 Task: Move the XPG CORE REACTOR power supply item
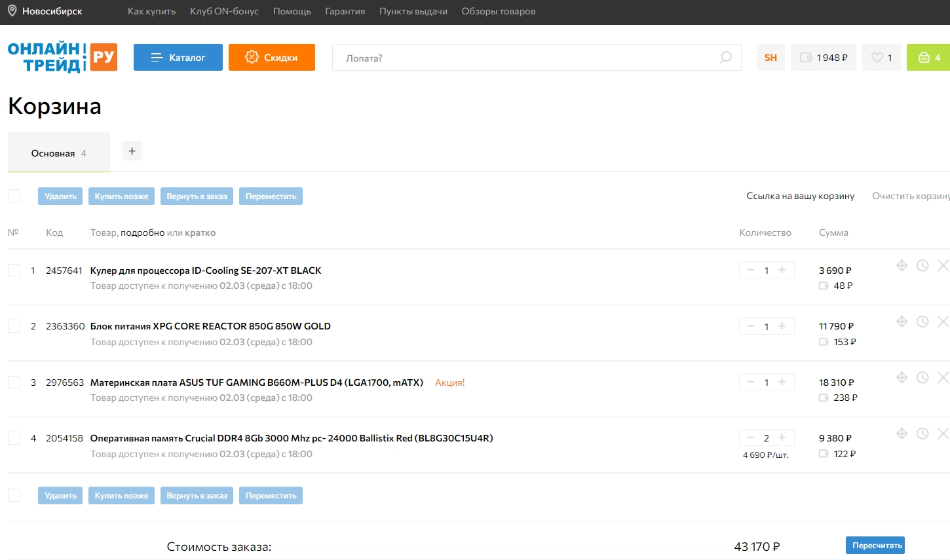click(x=902, y=322)
